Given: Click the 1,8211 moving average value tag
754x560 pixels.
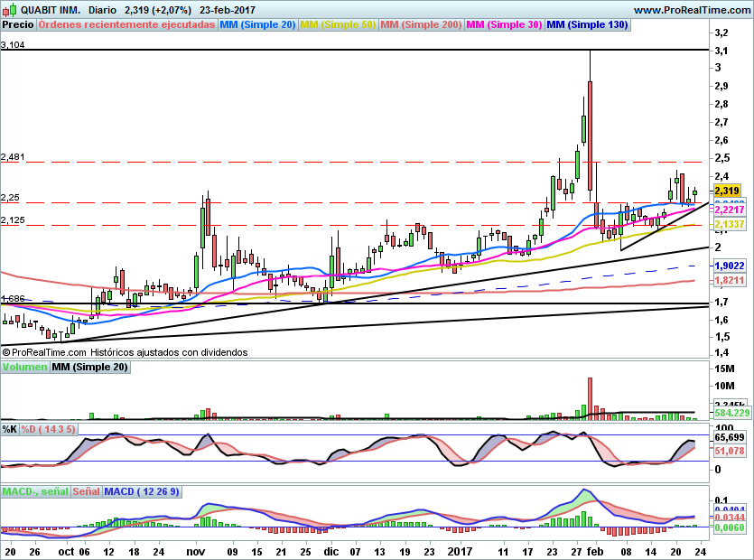Looking at the screenshot, I should point(730,280).
